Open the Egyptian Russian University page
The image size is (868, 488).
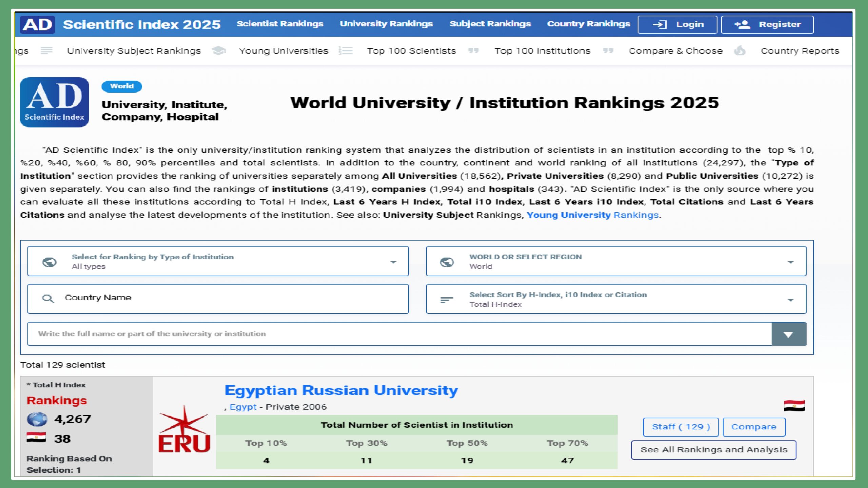[x=341, y=390]
